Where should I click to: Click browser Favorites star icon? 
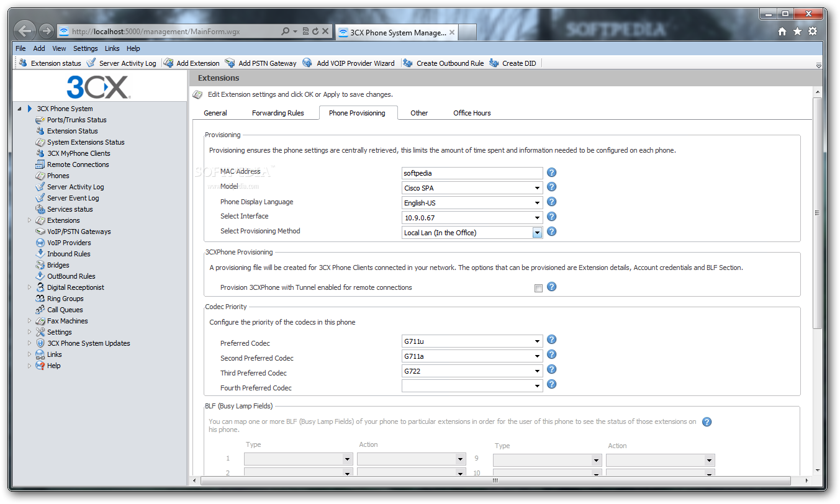(x=797, y=32)
